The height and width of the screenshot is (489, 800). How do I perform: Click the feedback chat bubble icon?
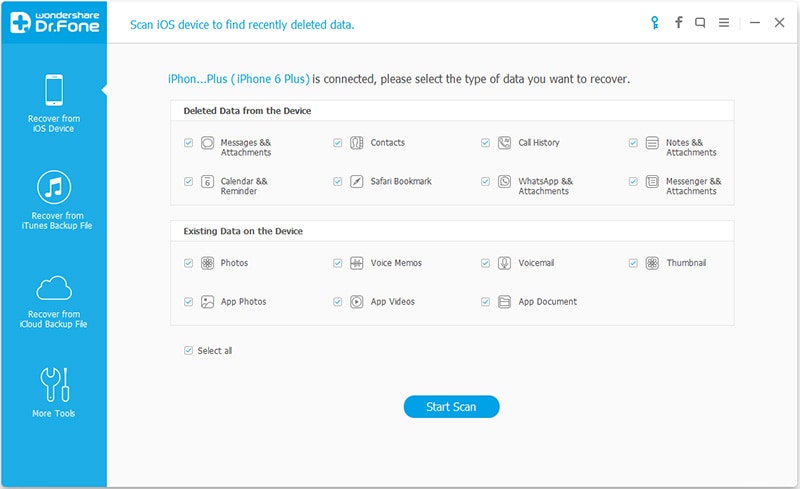point(702,22)
